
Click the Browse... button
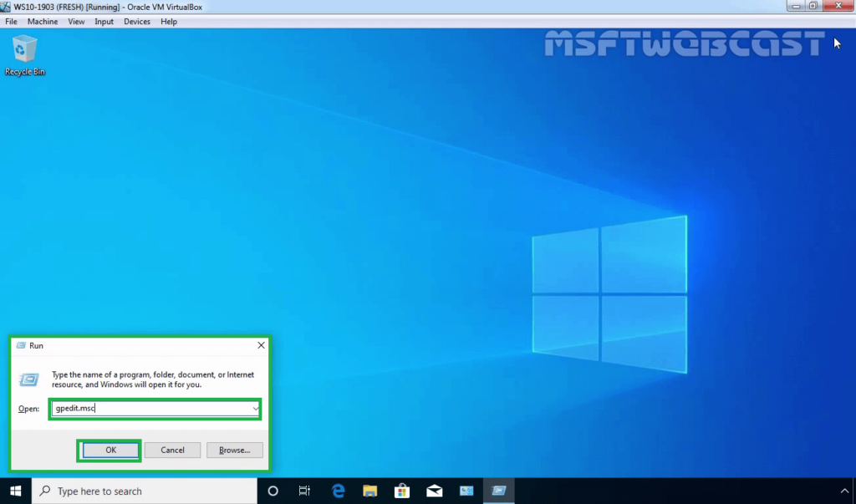[235, 450]
